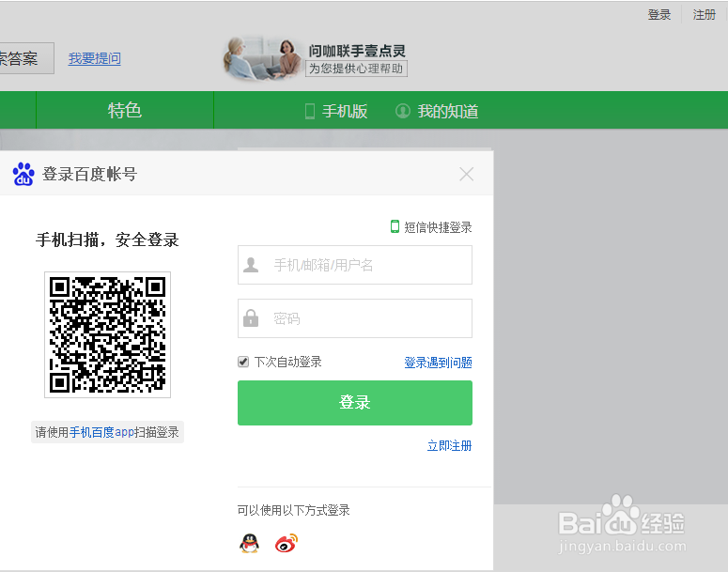Focus the 密码 password input field
The height and width of the screenshot is (572, 728).
coord(355,318)
